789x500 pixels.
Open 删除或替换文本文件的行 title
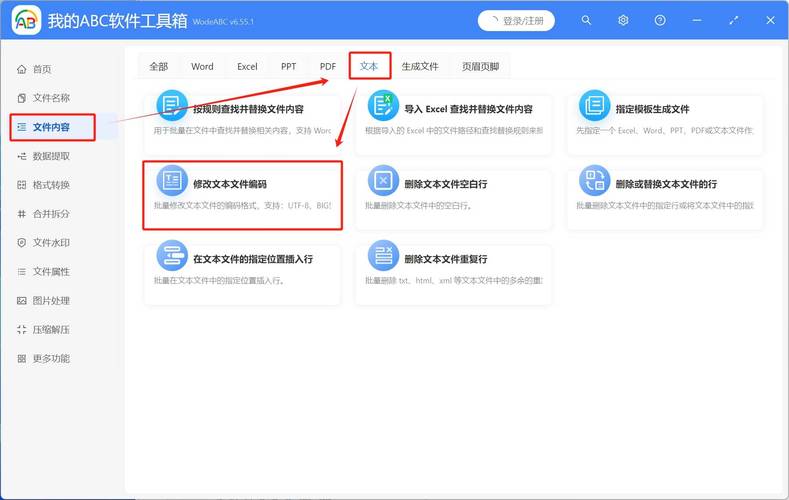coord(666,184)
